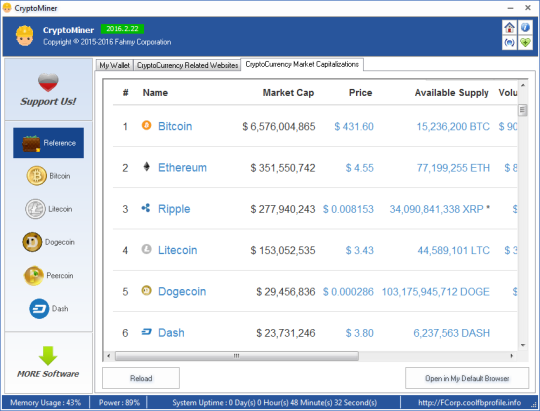The height and width of the screenshot is (411, 540).
Task: Open the Dogecoin sidebar section
Action: point(49,242)
